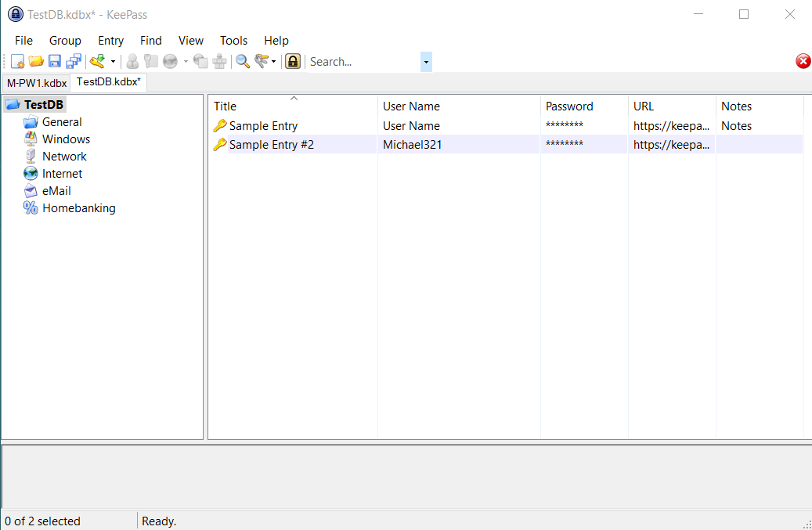Sort by the User Name column header
The height and width of the screenshot is (530, 812).
[459, 106]
